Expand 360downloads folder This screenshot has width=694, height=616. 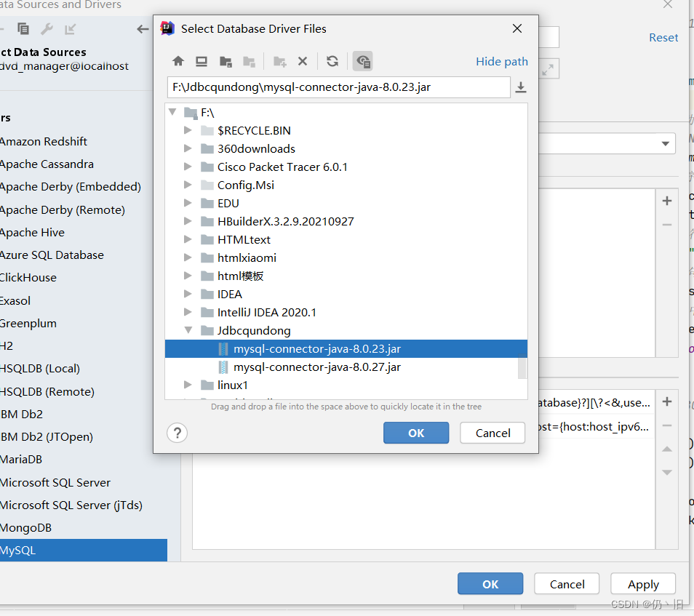(x=188, y=148)
